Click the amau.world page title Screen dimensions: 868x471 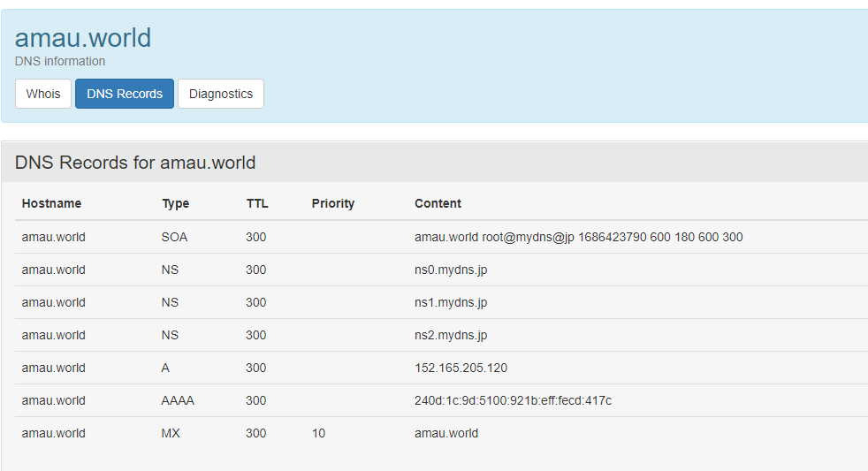(83, 37)
